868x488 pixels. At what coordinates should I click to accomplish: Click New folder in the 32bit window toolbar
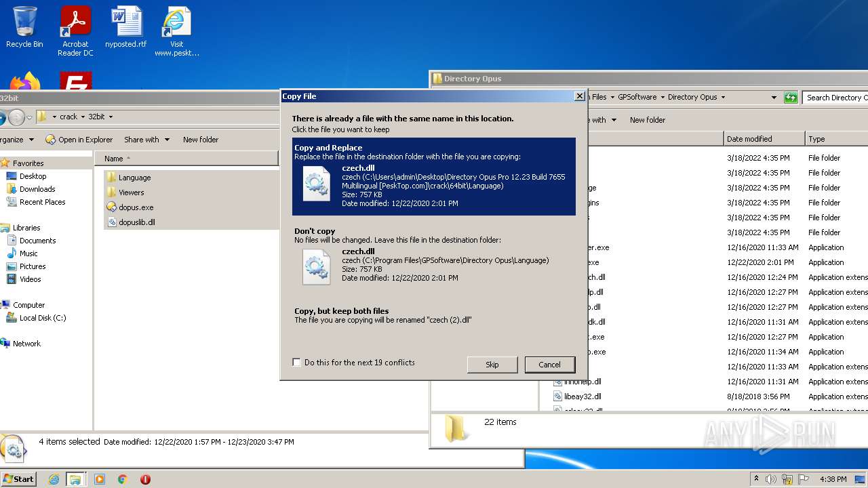click(201, 140)
